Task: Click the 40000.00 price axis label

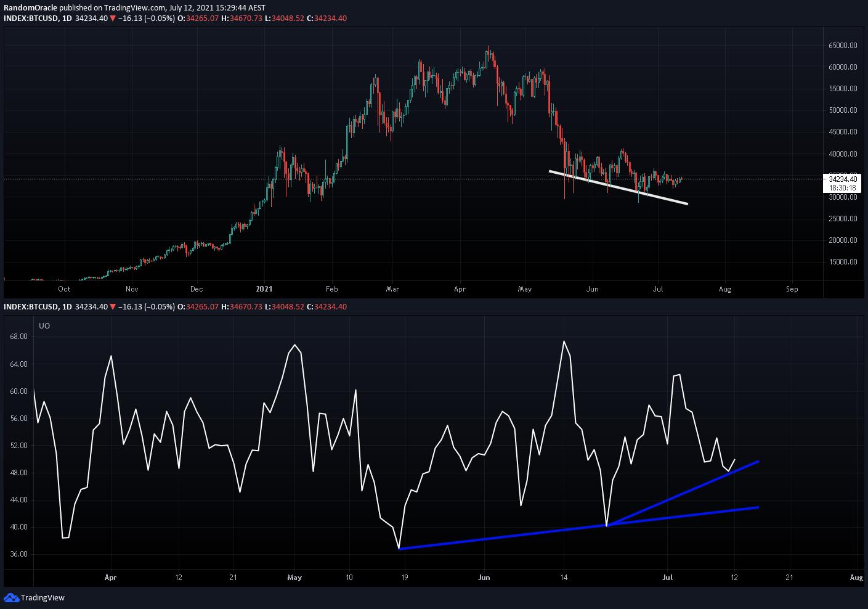Action: pos(842,154)
